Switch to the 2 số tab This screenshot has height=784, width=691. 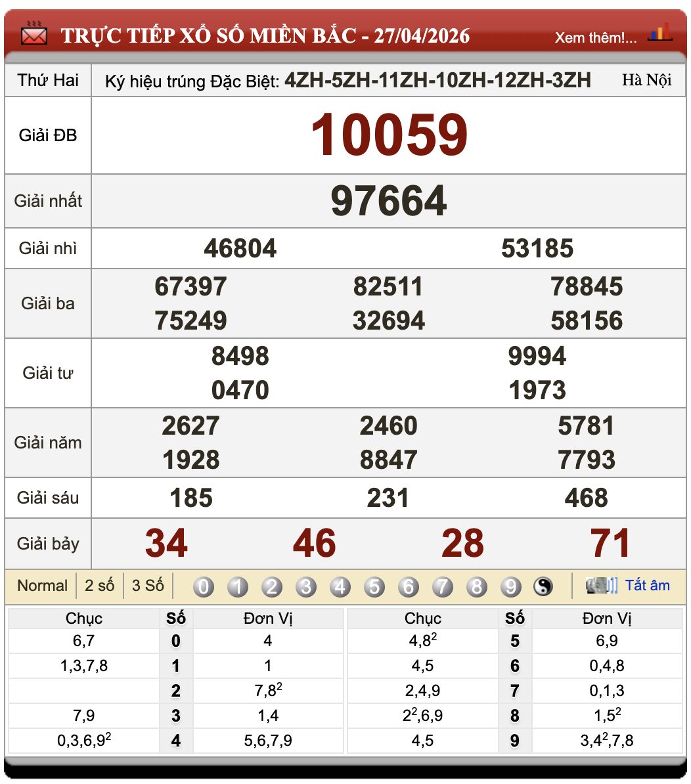point(100,586)
